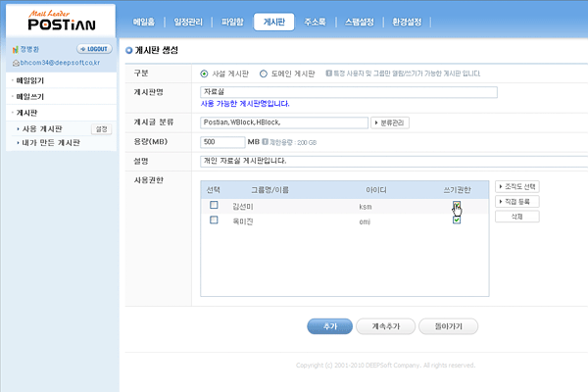Click the user email bhcom34@deepsoft.co.kr
This screenshot has height=392, width=588.
(x=60, y=63)
